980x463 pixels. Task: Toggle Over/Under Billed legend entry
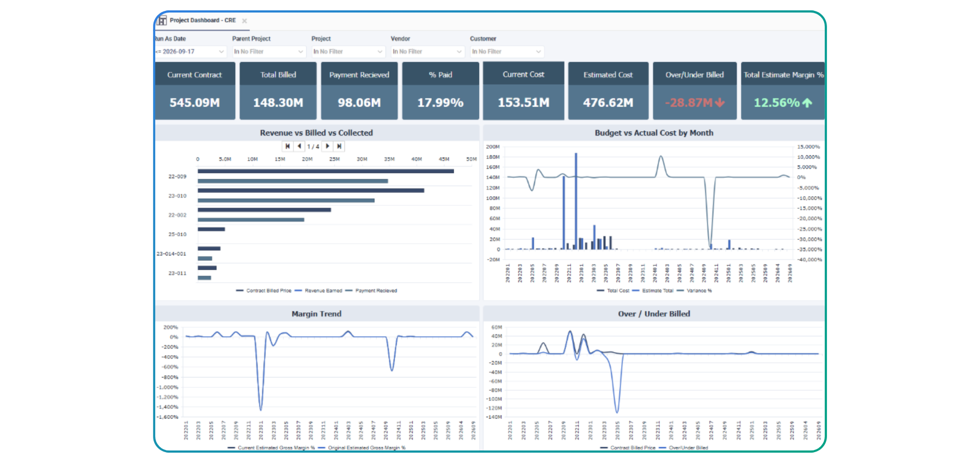[684, 448]
